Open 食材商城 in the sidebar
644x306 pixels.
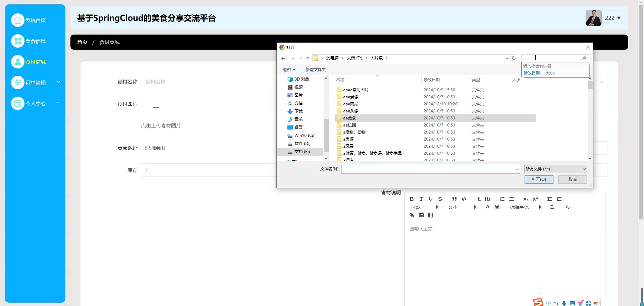coord(35,62)
